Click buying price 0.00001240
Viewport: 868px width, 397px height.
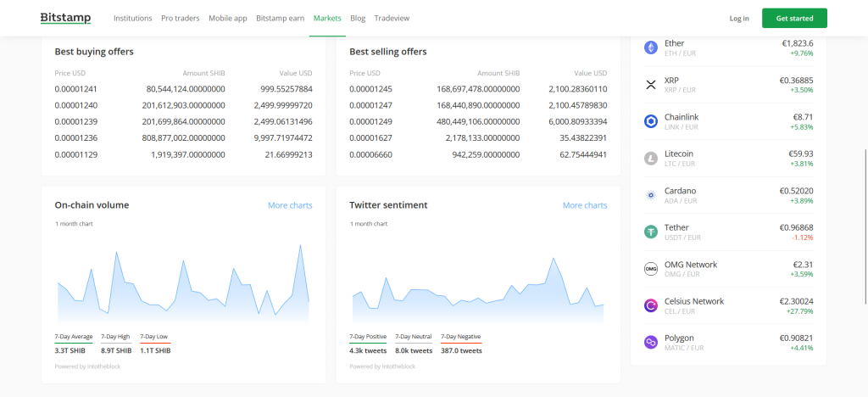pyautogui.click(x=76, y=105)
